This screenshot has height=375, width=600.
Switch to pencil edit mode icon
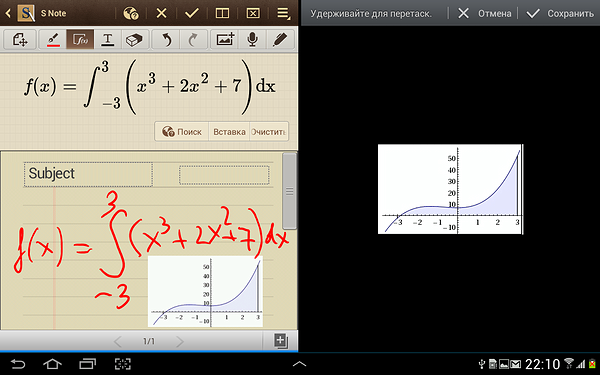tap(280, 39)
